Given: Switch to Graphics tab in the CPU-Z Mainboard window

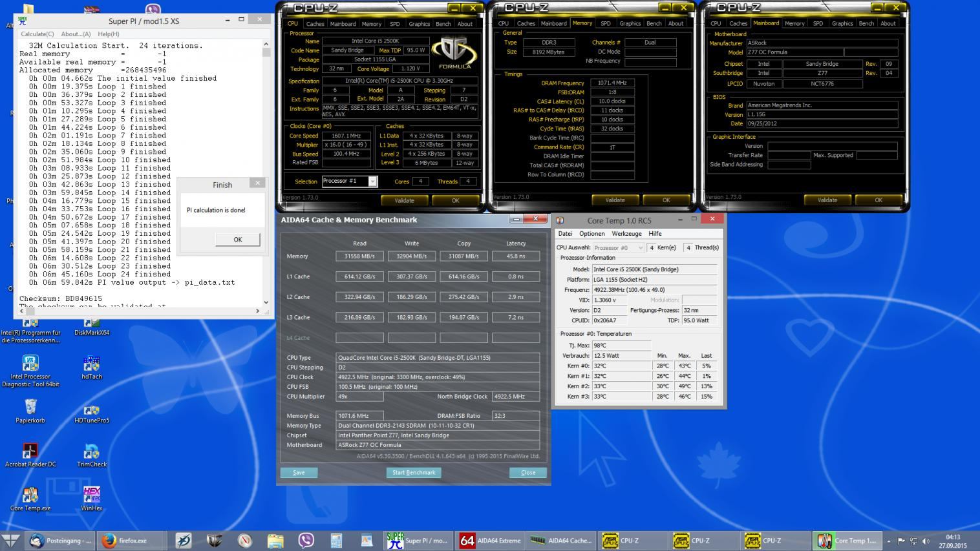Looking at the screenshot, I should pyautogui.click(x=842, y=23).
